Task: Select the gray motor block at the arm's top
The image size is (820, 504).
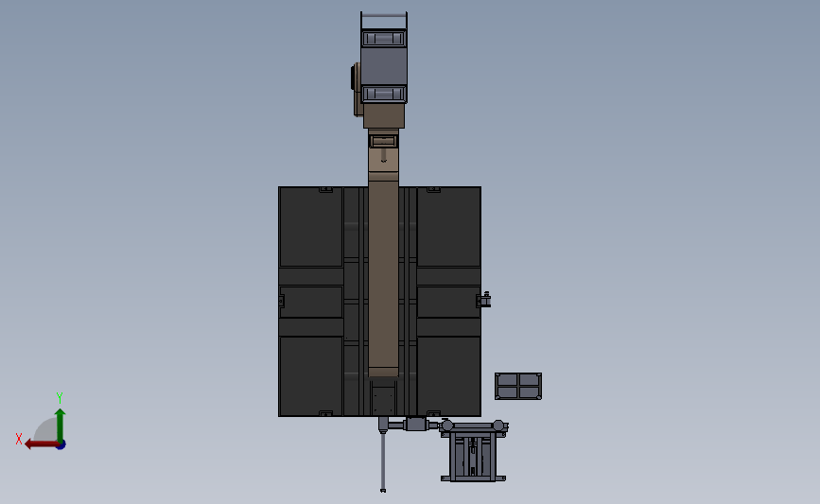Action: (x=383, y=65)
